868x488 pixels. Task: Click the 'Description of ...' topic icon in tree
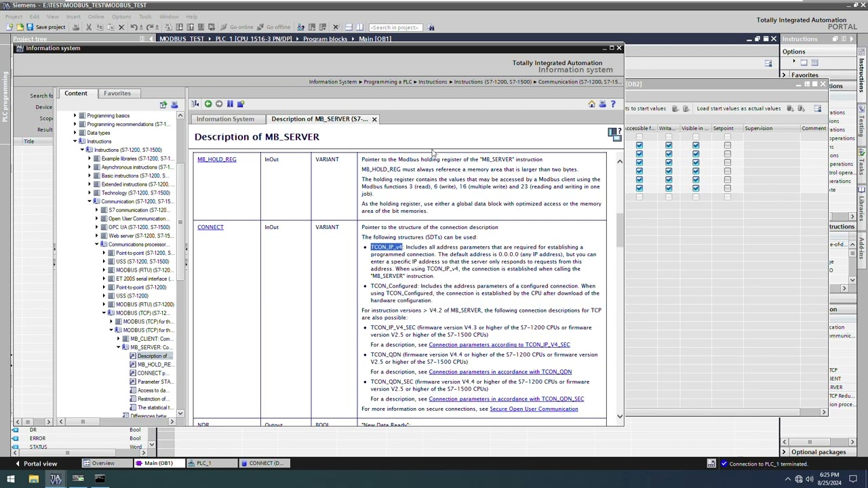click(133, 356)
